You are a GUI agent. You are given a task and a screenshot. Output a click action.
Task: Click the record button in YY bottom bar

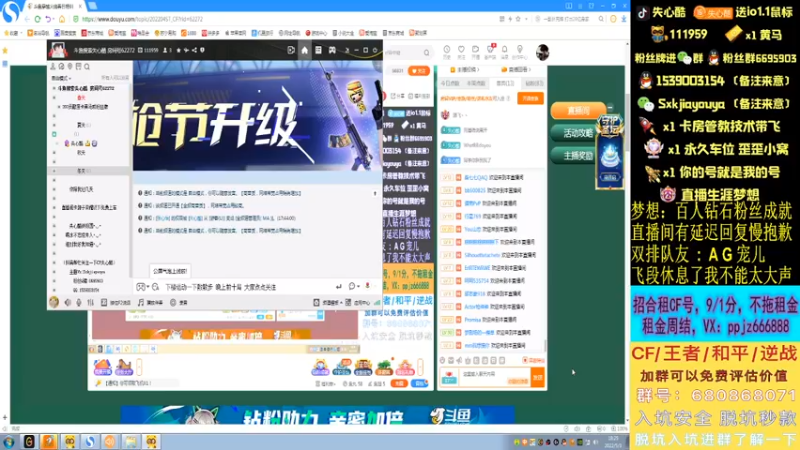tap(179, 303)
